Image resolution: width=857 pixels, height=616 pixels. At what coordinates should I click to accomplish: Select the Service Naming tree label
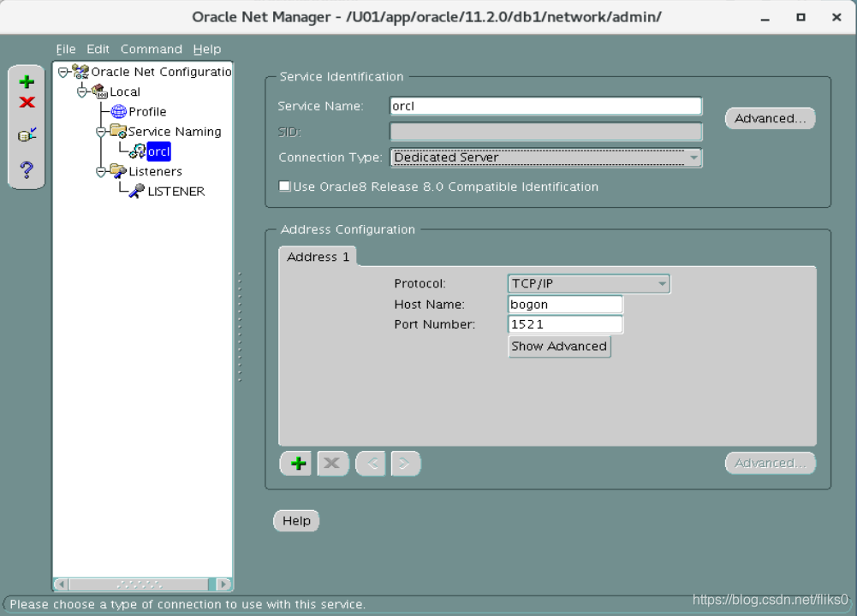tap(175, 132)
